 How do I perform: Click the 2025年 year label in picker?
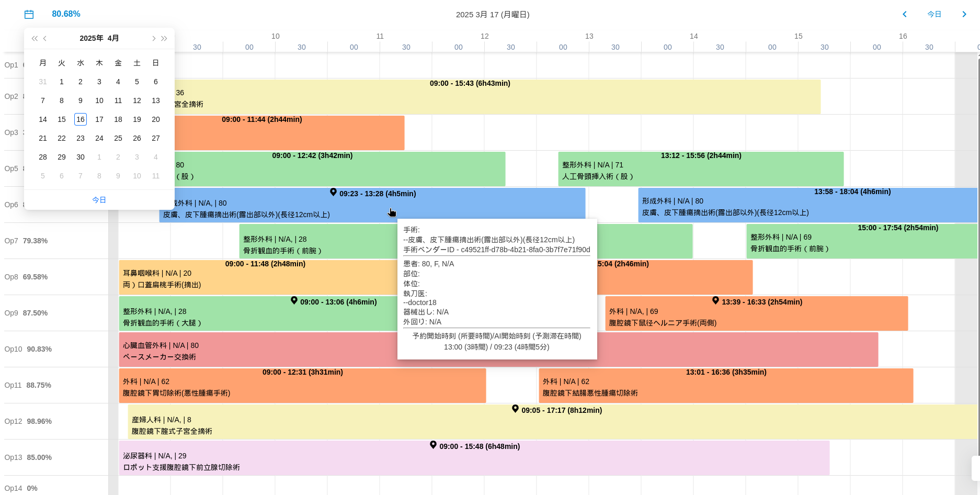(x=92, y=38)
